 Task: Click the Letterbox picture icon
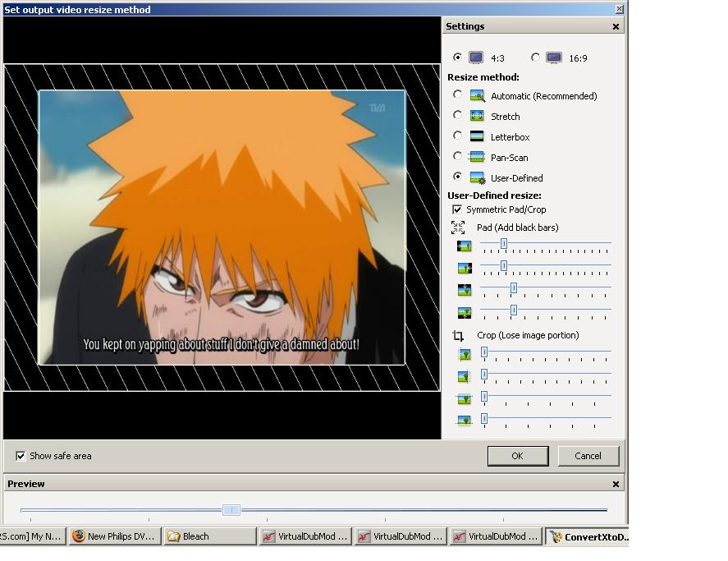(477, 136)
